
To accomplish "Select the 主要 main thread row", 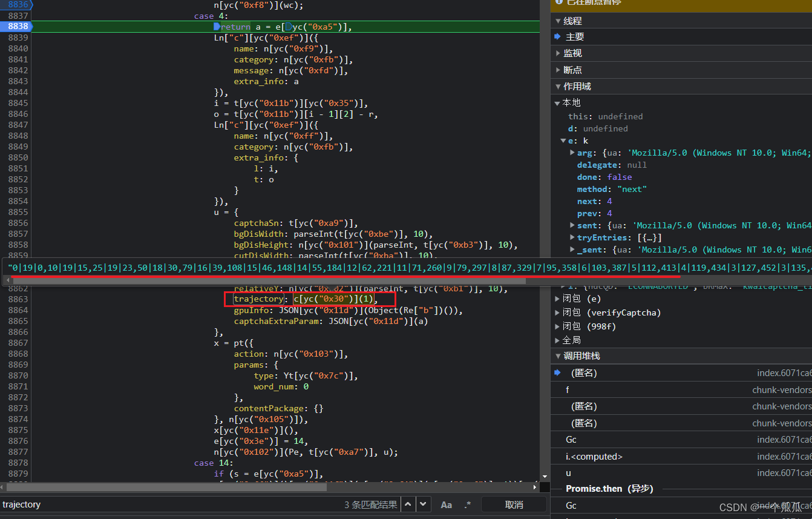I will click(681, 37).
